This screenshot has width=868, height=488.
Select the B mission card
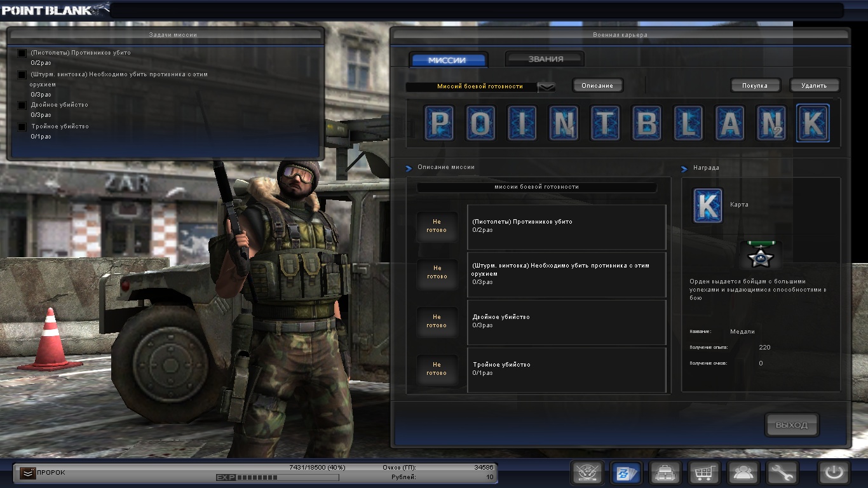click(x=647, y=123)
